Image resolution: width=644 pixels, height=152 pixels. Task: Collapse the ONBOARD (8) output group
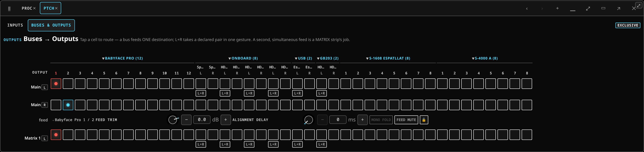coord(243,58)
